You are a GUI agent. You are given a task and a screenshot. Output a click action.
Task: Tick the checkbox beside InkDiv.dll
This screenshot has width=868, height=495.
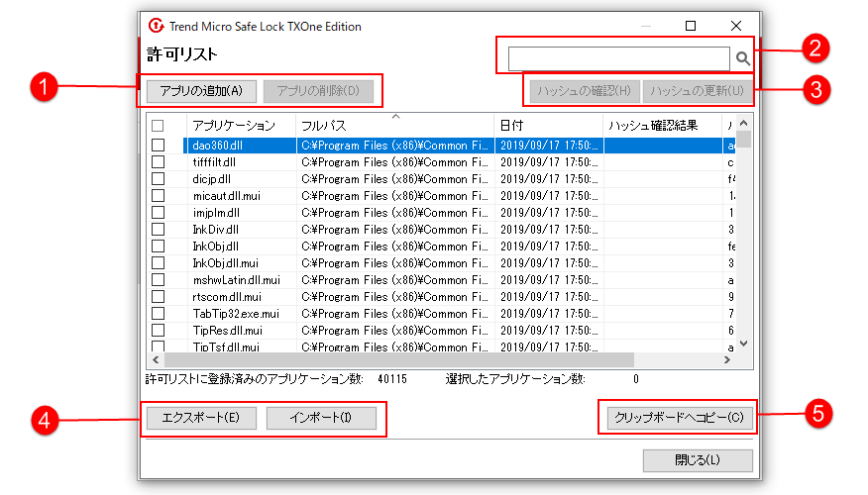click(x=158, y=229)
